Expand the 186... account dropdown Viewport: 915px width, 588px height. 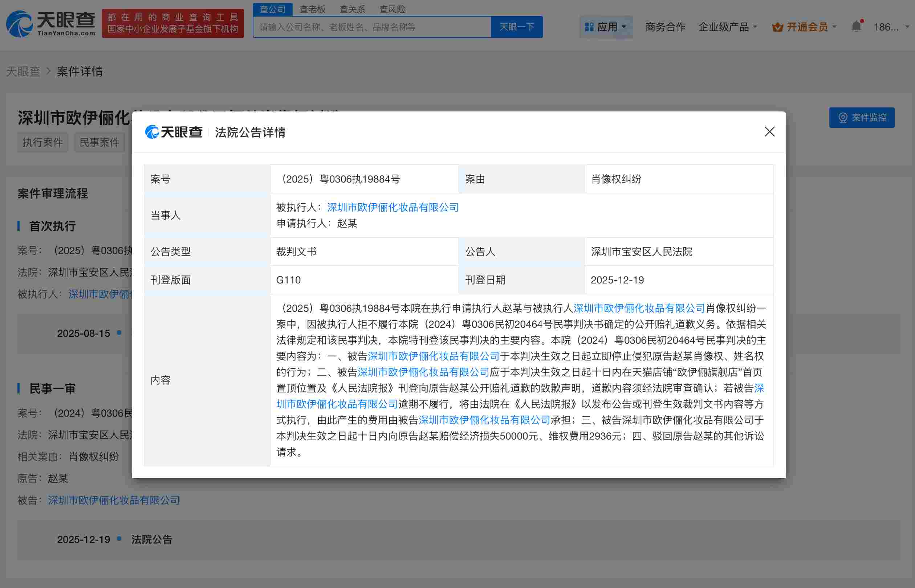coord(890,26)
